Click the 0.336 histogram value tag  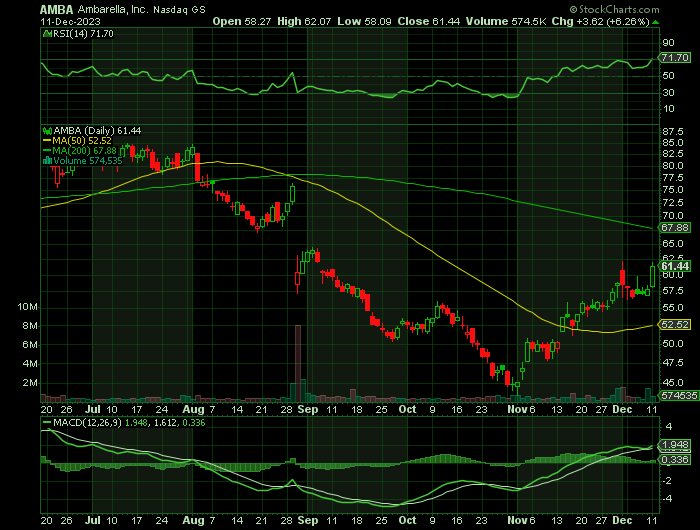[x=675, y=460]
